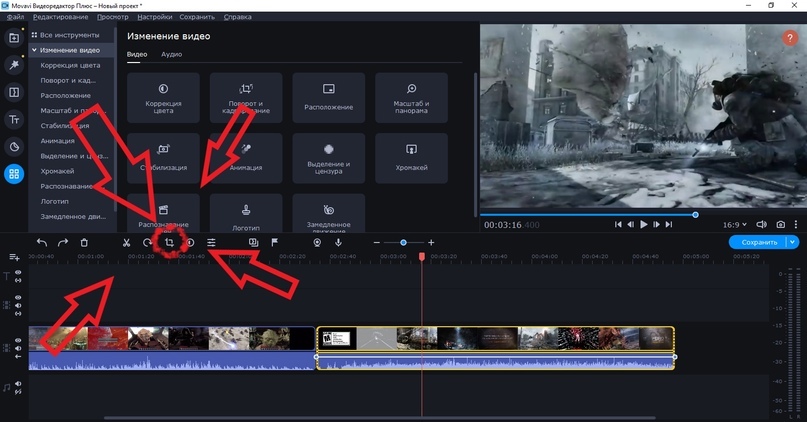Switch to the Аудио tab

[x=171, y=54]
